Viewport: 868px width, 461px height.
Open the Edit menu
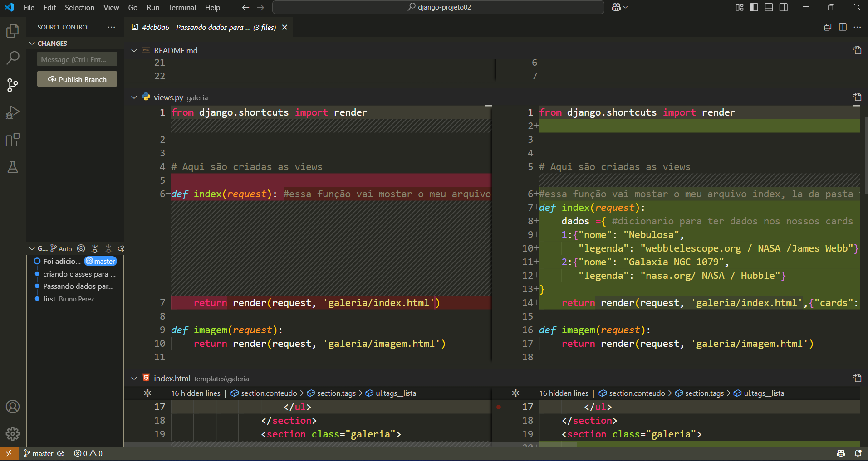[49, 7]
